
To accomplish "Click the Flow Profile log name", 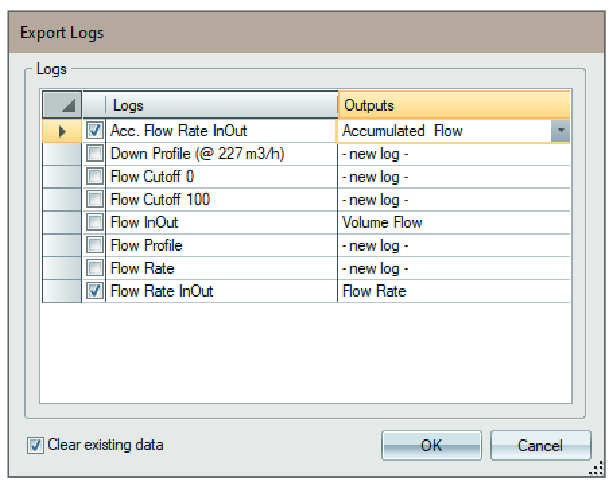I will point(147,246).
